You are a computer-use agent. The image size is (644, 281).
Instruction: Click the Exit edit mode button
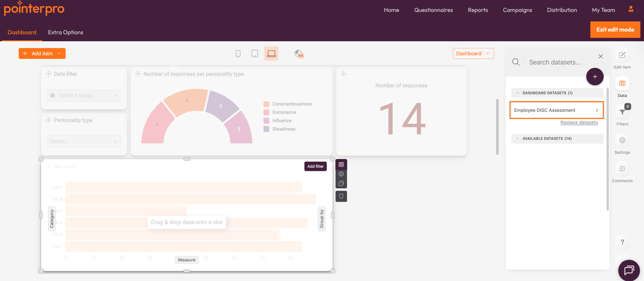click(615, 29)
